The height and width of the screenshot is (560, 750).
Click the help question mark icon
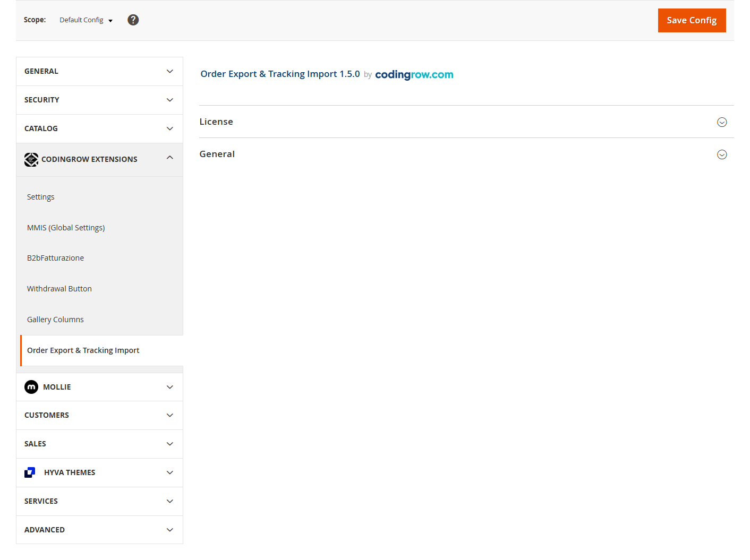[133, 20]
